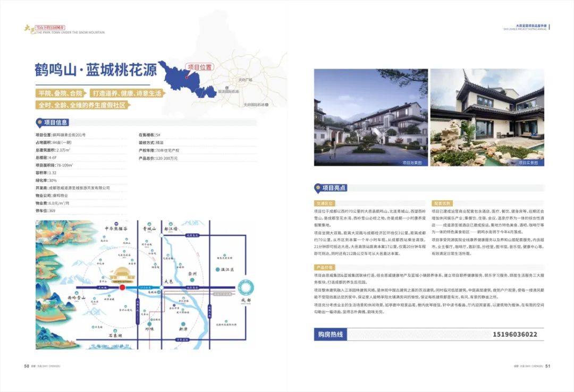
Task: Click the 雪山下的公园城市 red slogan badge
Action: [50, 28]
